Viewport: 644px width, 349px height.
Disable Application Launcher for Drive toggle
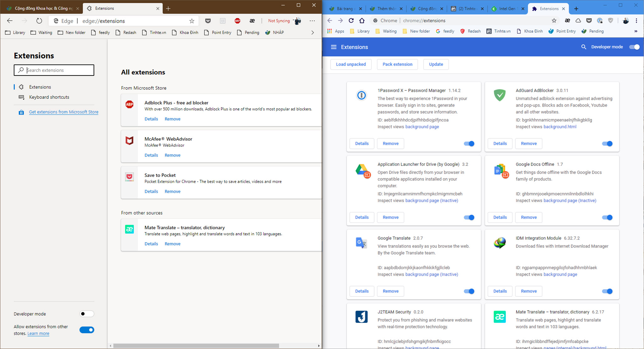(x=469, y=217)
